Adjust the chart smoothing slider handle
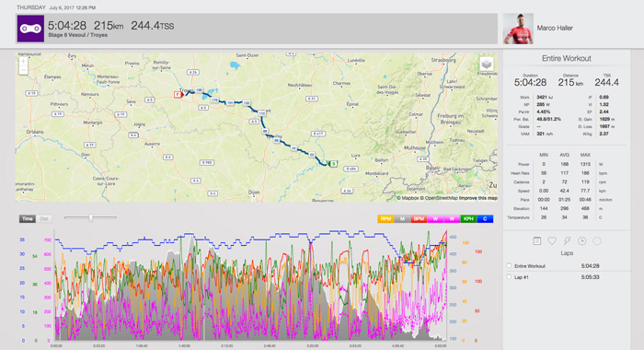 (x=91, y=218)
